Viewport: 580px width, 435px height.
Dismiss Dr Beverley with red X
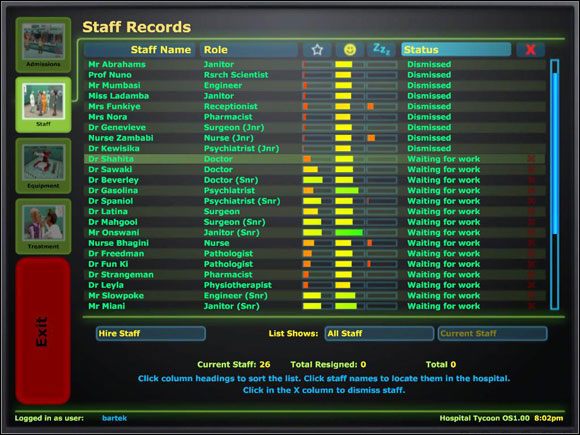[x=531, y=180]
